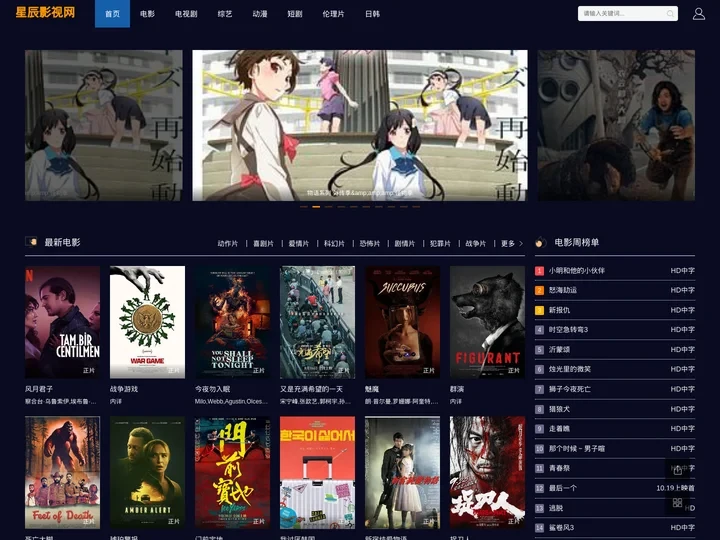
Task: Open the Korean suitcase poster
Action: (x=317, y=472)
